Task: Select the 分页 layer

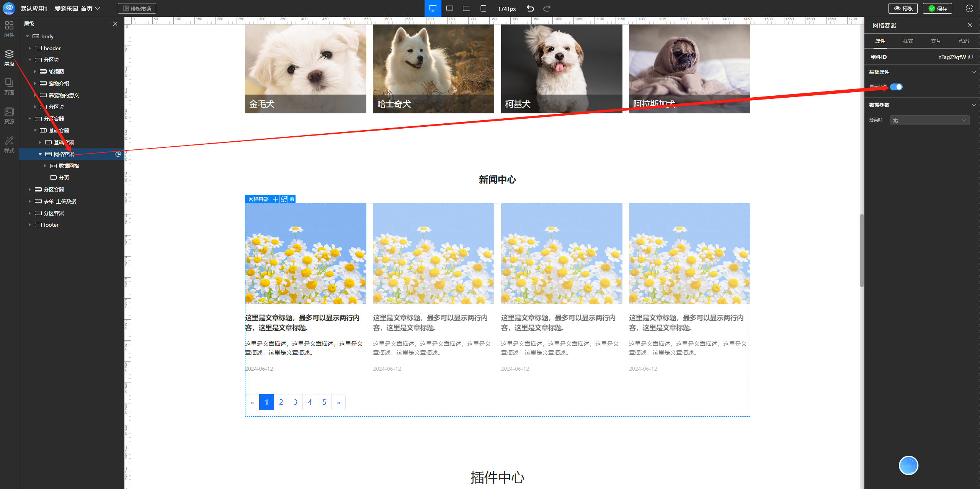Action: coord(64,178)
